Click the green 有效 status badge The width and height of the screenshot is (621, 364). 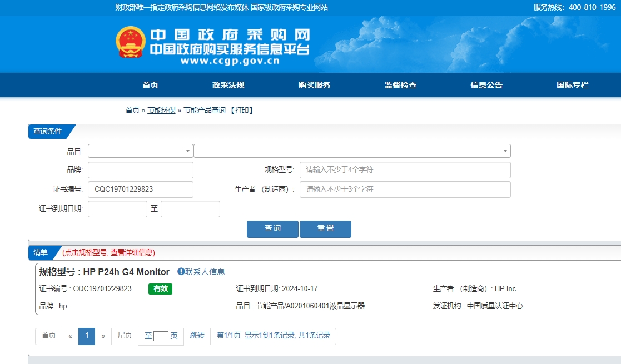pos(161,289)
